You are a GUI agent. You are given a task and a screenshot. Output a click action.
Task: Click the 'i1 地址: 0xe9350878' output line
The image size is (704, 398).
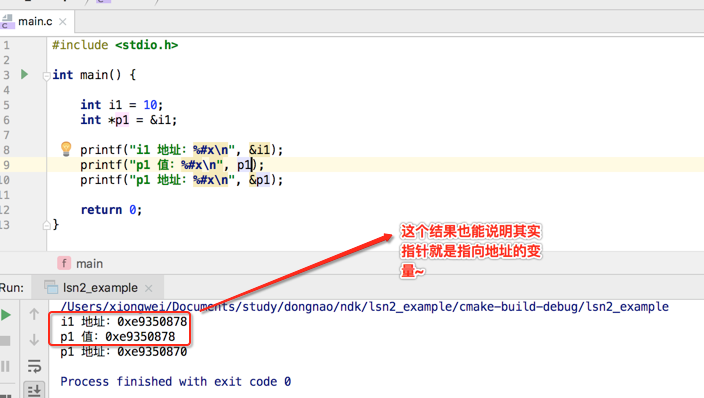[x=123, y=322]
